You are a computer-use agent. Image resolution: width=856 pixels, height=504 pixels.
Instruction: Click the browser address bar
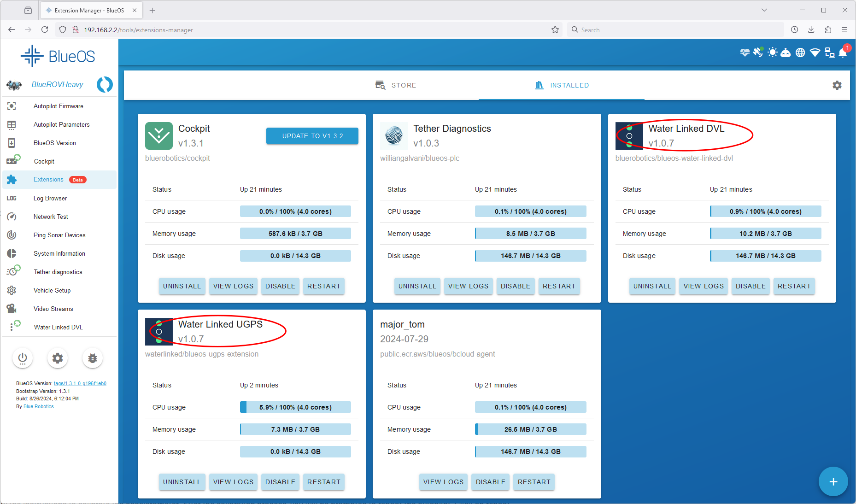309,30
